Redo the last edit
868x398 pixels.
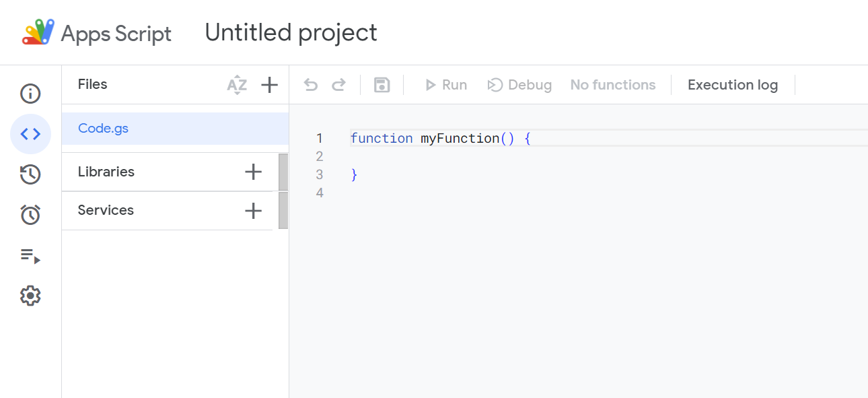tap(338, 84)
